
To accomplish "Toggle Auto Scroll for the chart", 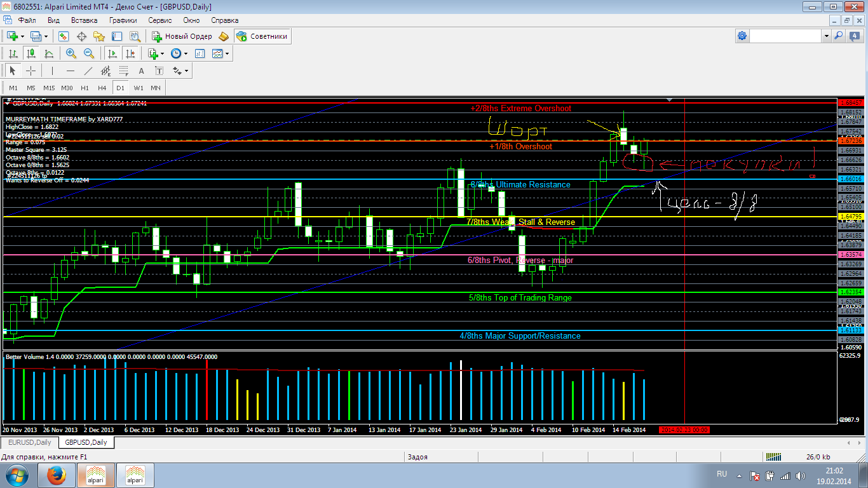I will click(112, 54).
